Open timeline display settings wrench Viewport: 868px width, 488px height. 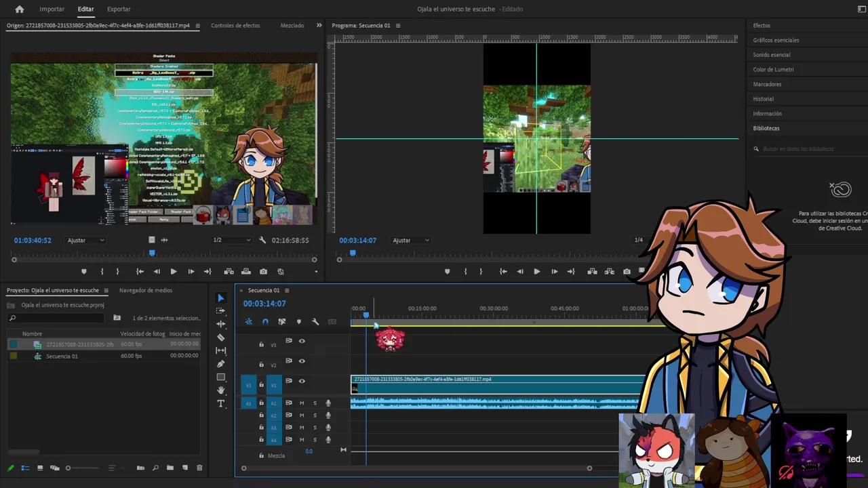tap(315, 322)
